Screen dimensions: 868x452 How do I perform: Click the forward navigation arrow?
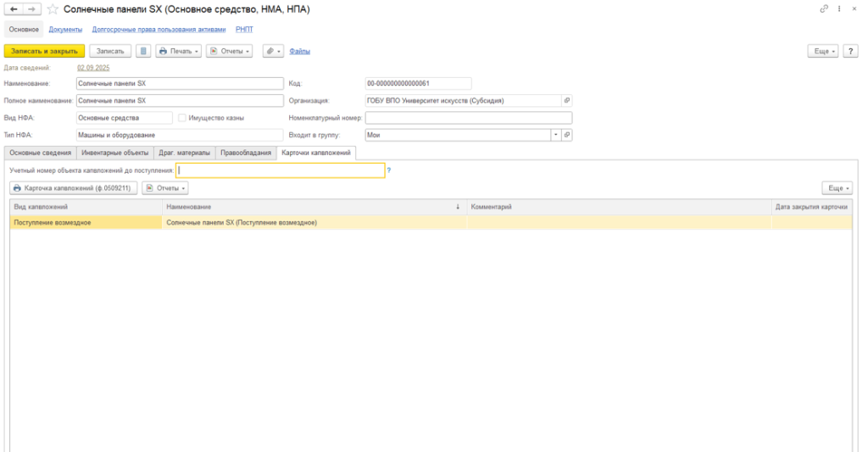32,9
